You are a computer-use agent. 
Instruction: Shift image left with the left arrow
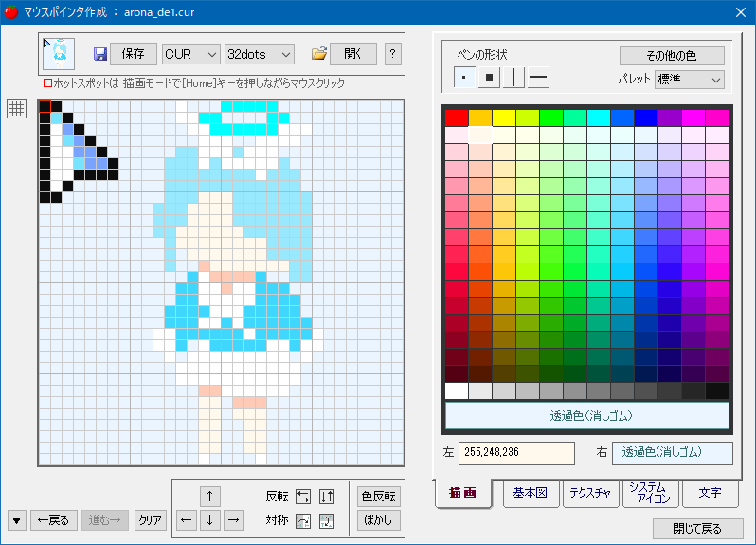point(186,520)
